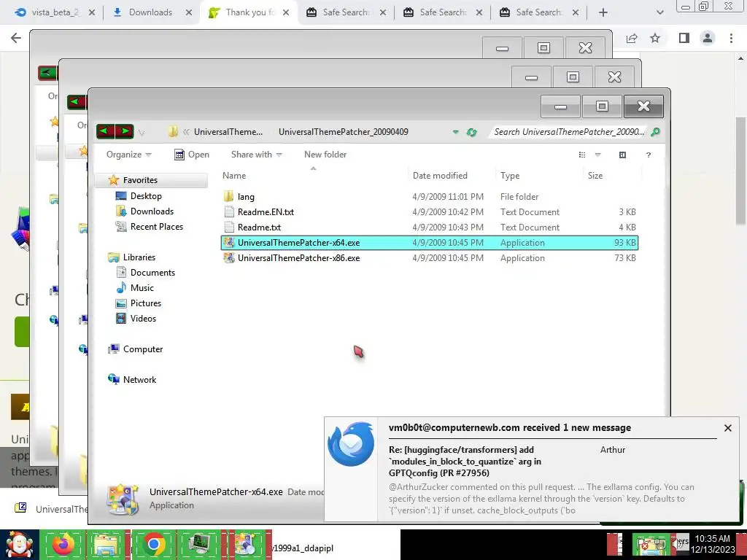Select the UniversalTheme... breadcrumb segment
The width and height of the screenshot is (747, 560).
[228, 132]
